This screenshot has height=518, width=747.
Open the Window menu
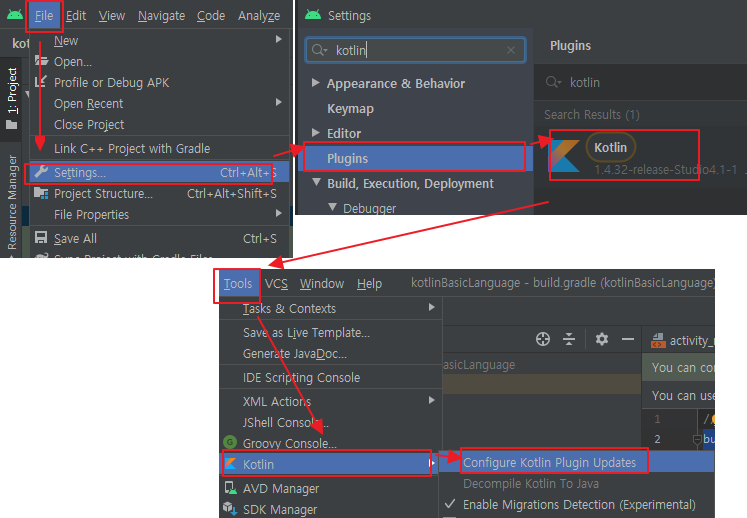coord(322,284)
